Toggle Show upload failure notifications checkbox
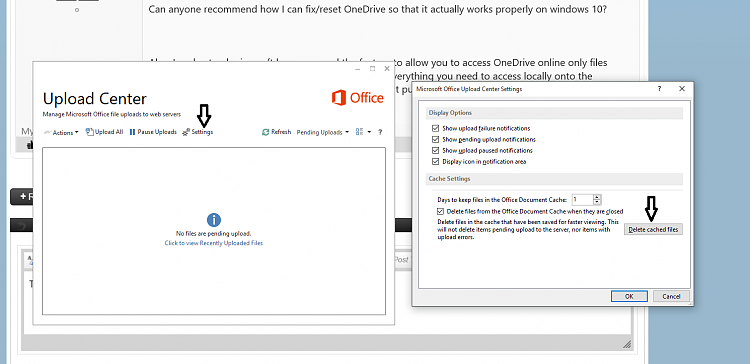 435,129
